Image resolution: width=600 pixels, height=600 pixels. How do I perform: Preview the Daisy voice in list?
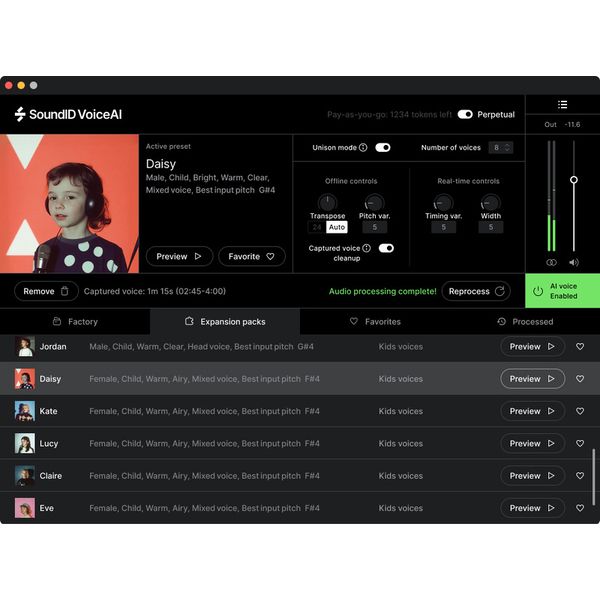point(532,378)
